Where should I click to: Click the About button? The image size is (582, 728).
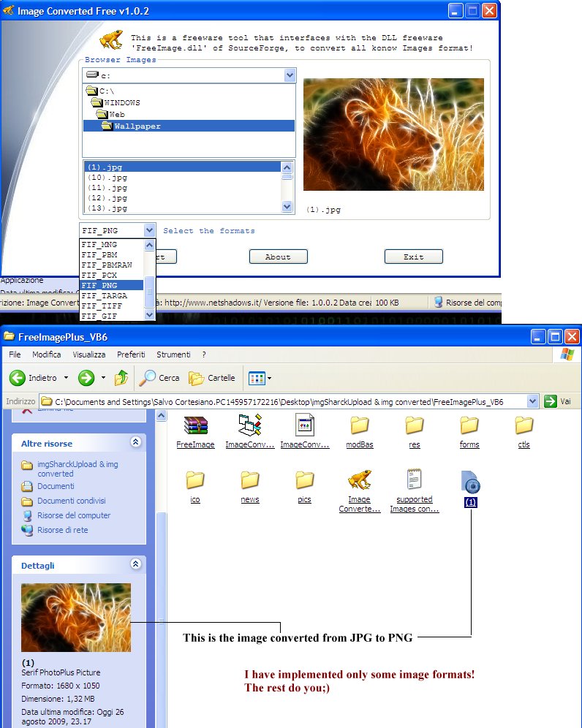(278, 257)
